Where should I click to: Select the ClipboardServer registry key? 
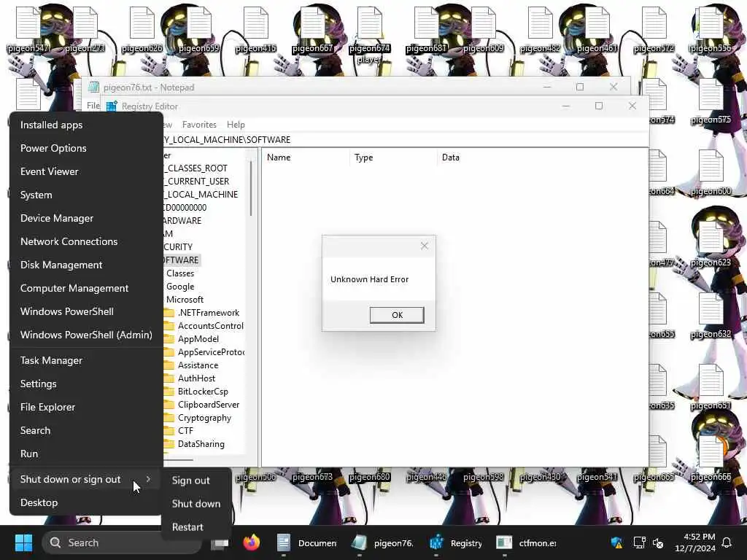pos(209,404)
